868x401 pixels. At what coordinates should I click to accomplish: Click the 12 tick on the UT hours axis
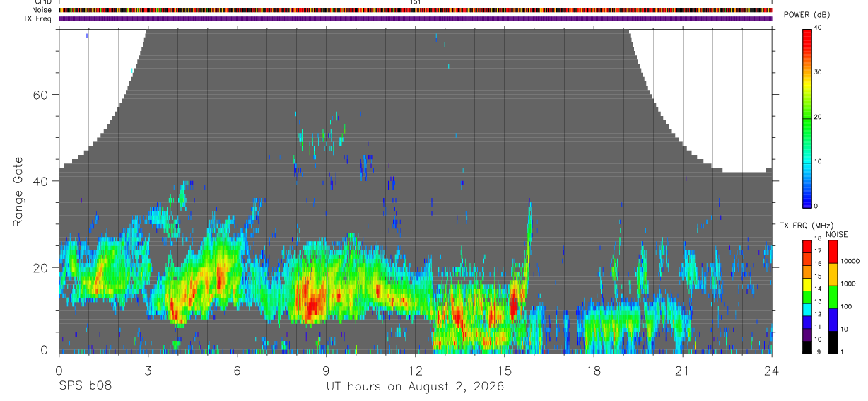[x=416, y=370]
